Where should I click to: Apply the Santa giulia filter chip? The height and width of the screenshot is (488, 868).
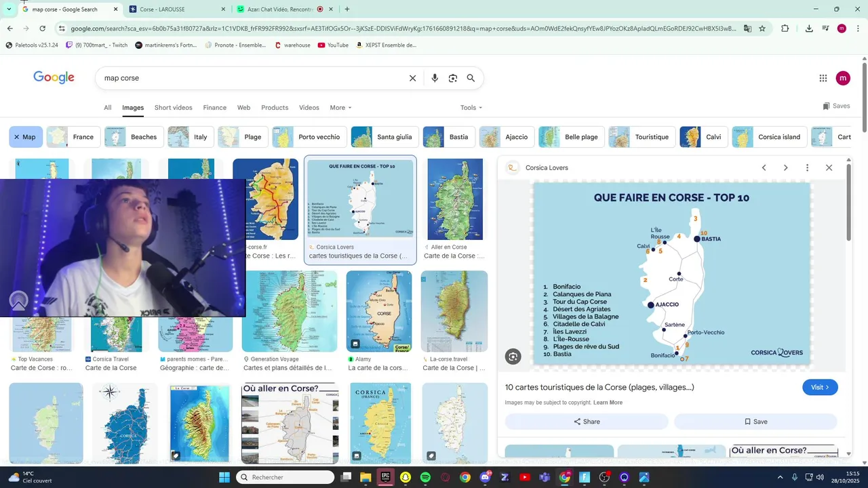(385, 137)
